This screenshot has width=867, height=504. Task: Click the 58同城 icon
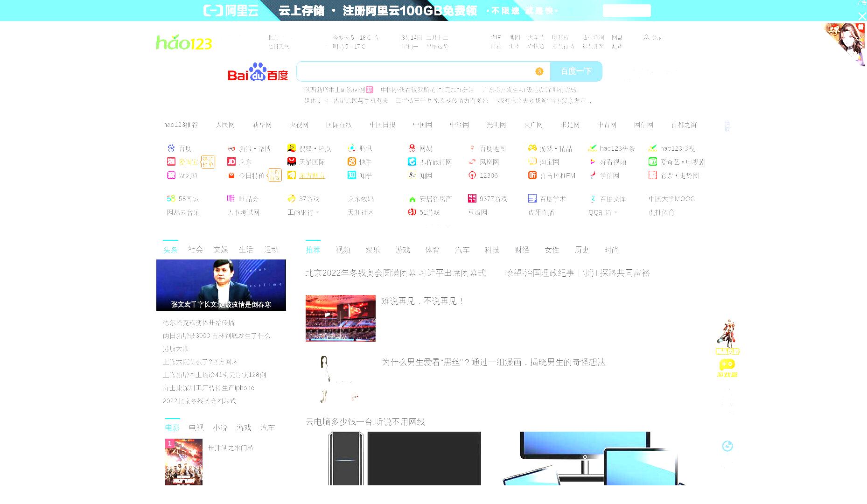[x=171, y=198]
